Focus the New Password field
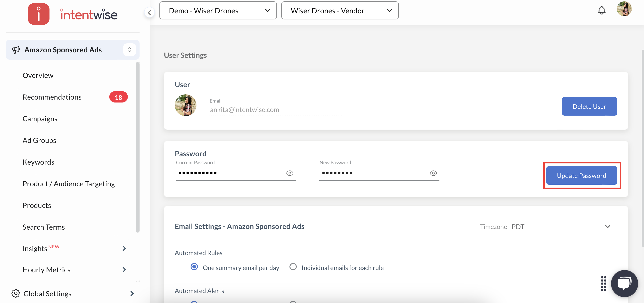Viewport: 644px width, 303px height. pyautogui.click(x=379, y=173)
